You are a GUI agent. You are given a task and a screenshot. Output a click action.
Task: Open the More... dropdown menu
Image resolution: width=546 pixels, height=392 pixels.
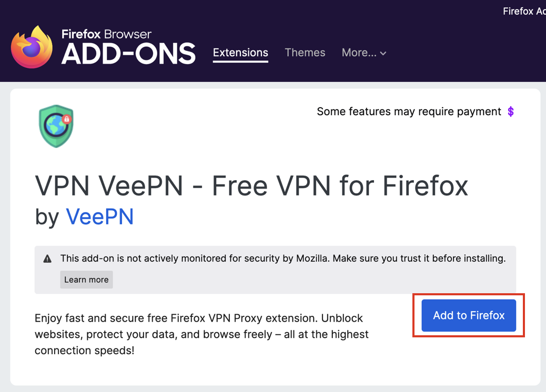pyautogui.click(x=364, y=53)
